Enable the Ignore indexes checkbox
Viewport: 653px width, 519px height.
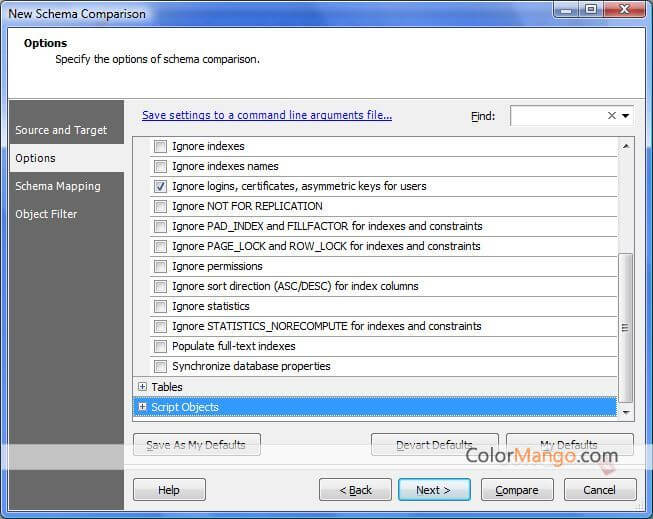160,146
